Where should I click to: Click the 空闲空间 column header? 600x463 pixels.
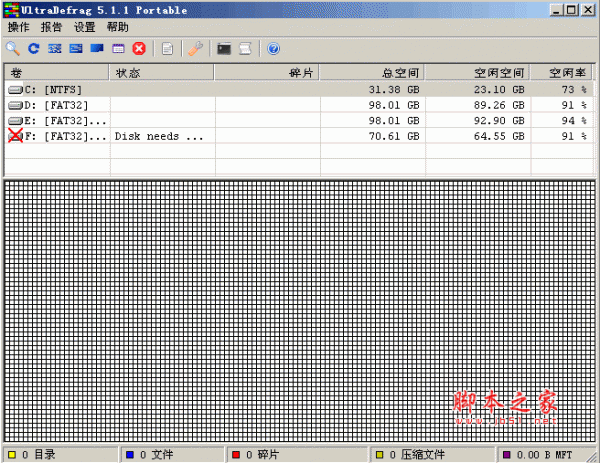point(477,73)
